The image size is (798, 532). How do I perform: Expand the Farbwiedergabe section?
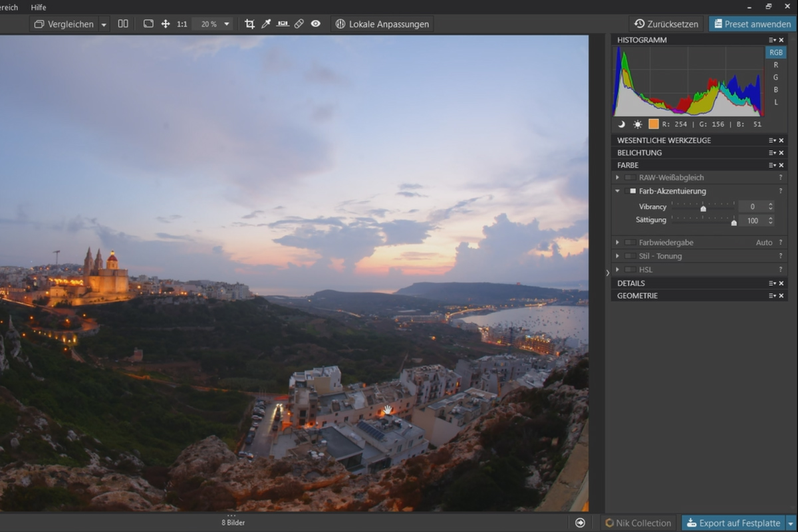pyautogui.click(x=618, y=243)
